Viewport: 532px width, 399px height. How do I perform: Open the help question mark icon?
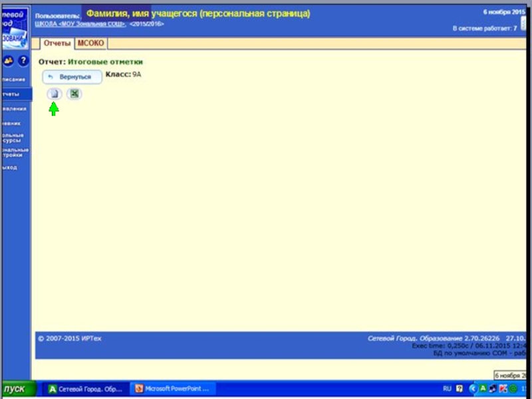tap(23, 61)
